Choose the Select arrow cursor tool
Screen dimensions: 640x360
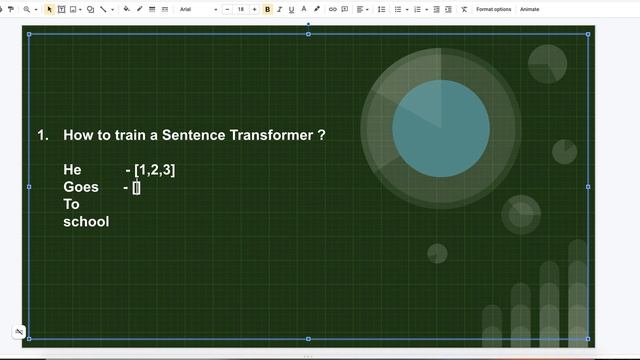49,9
